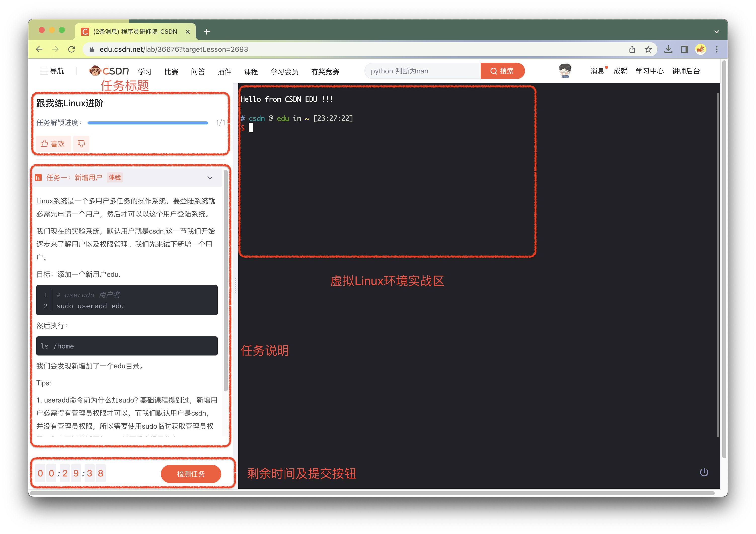756x534 pixels.
Task: Open a new browser tab with plus
Action: (207, 32)
